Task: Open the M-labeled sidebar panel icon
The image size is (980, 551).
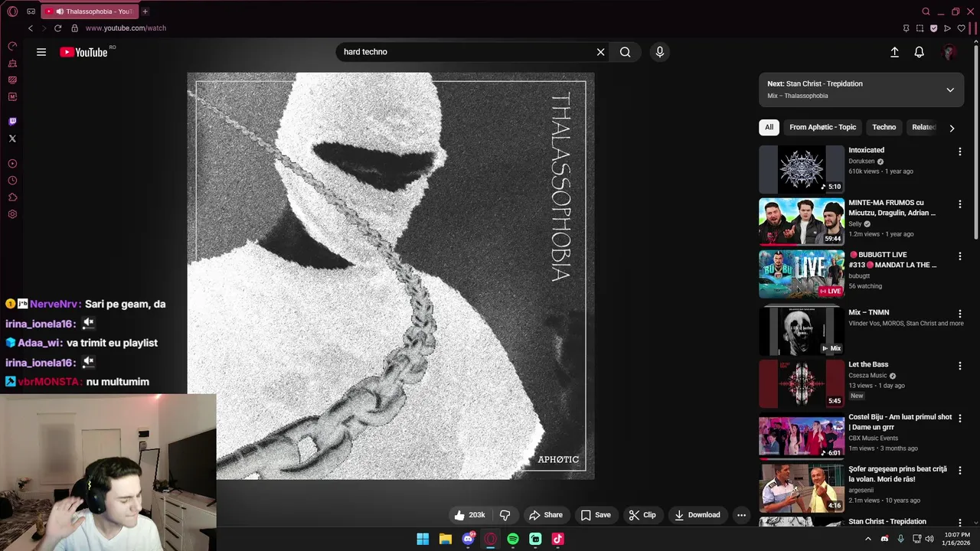Action: [12, 96]
